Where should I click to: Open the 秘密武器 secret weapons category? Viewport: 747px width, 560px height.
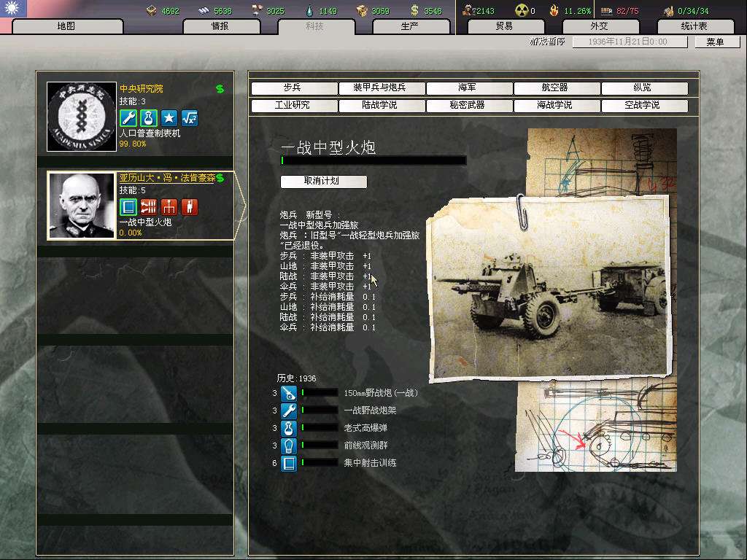click(x=469, y=105)
